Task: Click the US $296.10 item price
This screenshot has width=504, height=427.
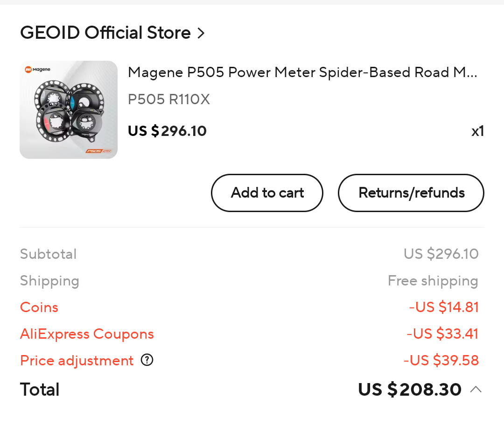Action: click(167, 131)
